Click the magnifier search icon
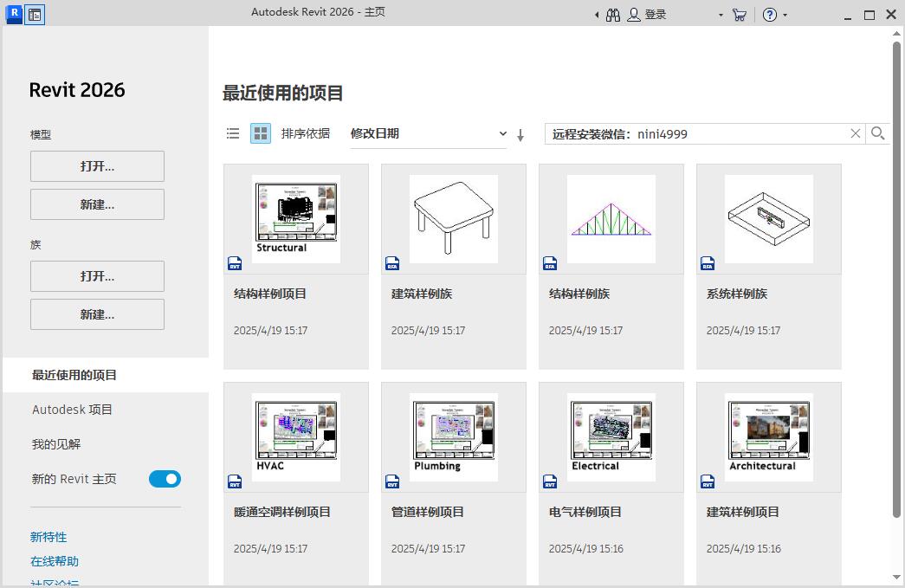Viewport: 905px width, 588px height. 877,134
